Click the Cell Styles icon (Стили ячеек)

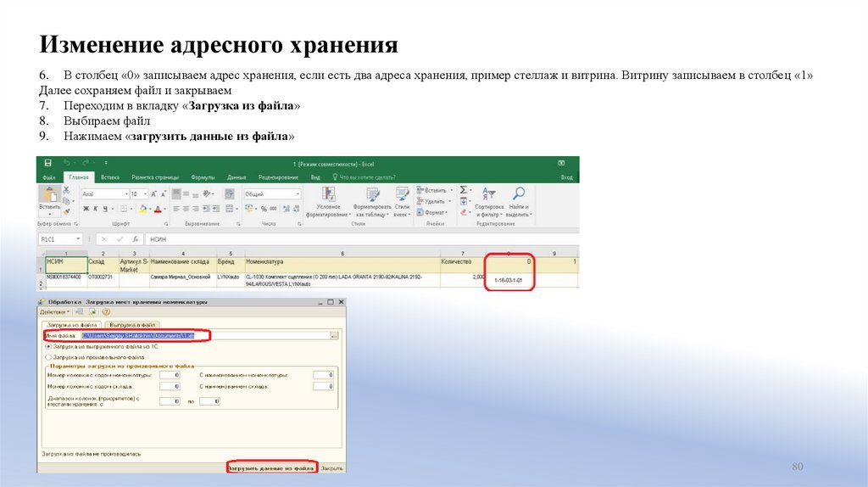pyautogui.click(x=402, y=194)
